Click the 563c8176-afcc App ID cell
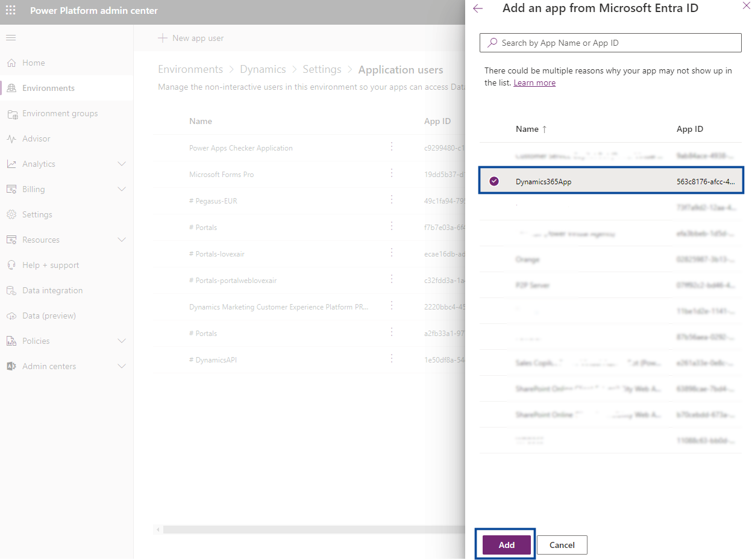The height and width of the screenshot is (560, 755). point(706,181)
